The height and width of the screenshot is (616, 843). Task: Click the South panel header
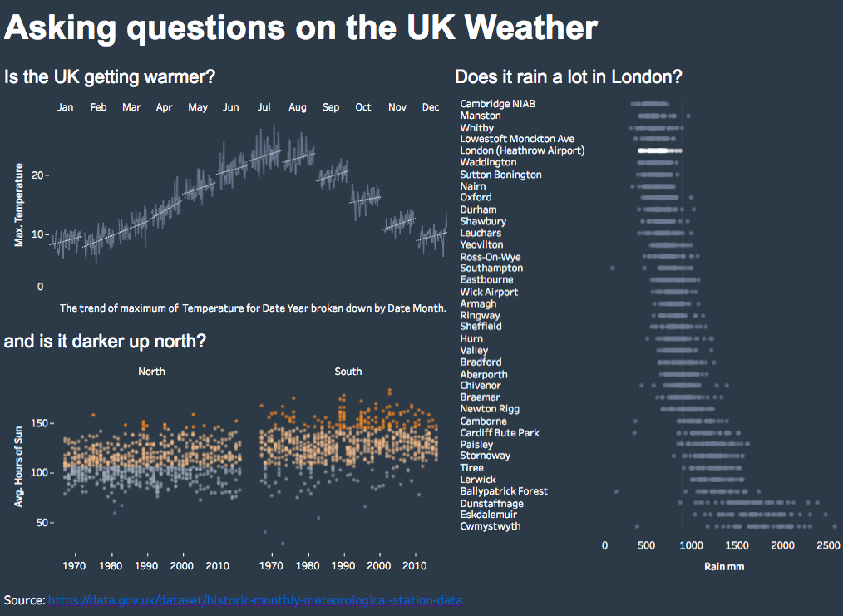[x=348, y=372]
